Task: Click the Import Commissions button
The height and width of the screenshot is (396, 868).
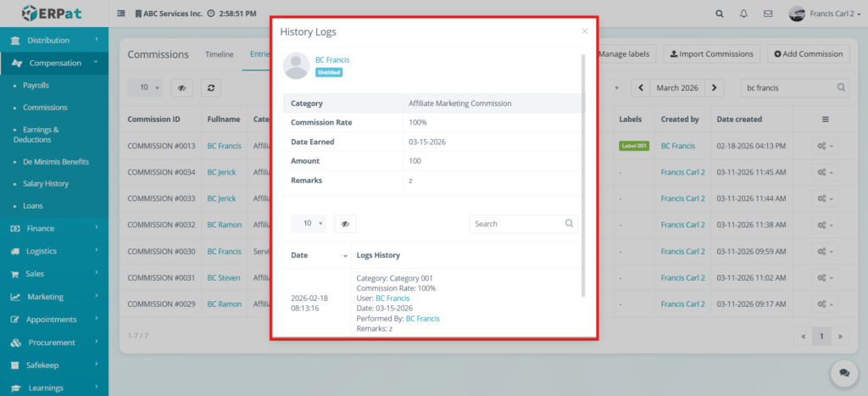Action: pos(711,53)
